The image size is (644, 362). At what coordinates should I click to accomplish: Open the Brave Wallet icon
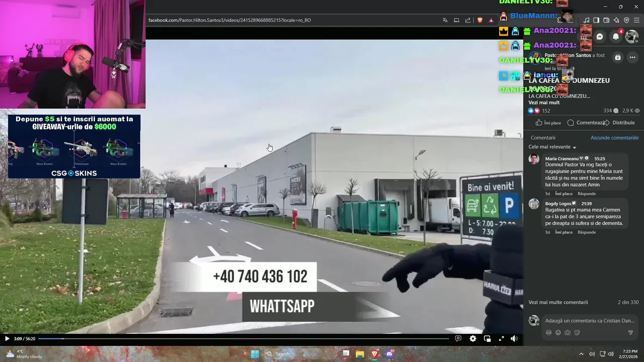(606, 20)
